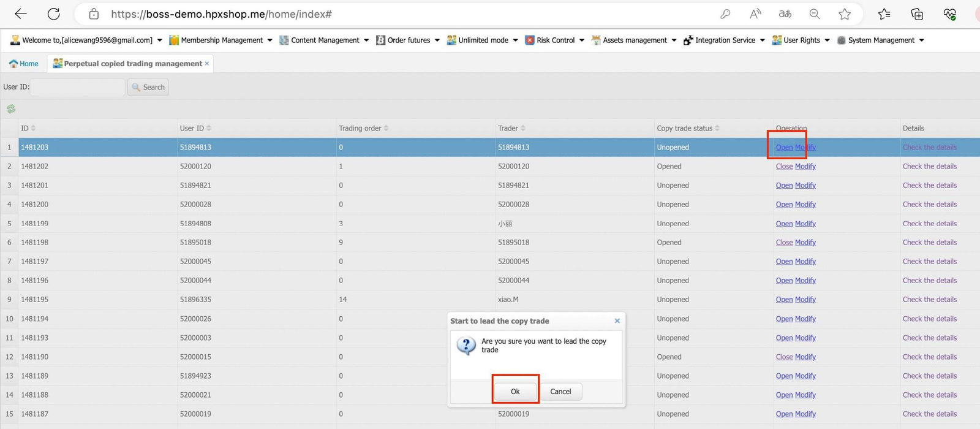Image resolution: width=980 pixels, height=429 pixels.
Task: Open the browser Read Aloud icon
Action: pyautogui.click(x=755, y=14)
